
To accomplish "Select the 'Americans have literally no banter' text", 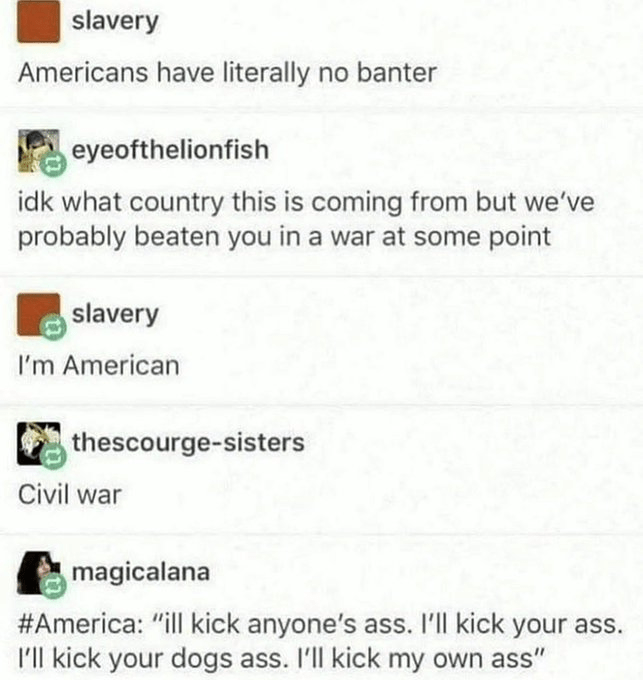I will pos(227,72).
